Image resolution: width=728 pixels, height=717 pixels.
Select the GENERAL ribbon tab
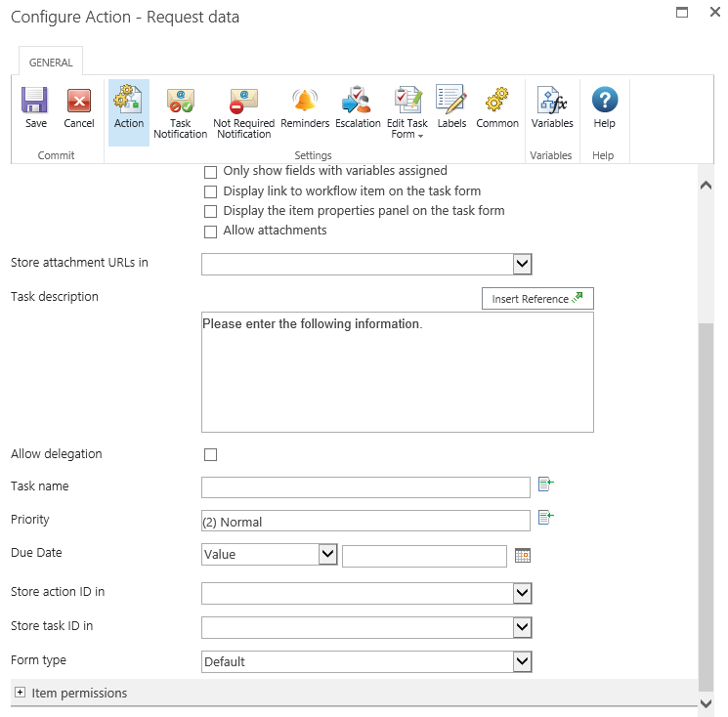point(51,63)
